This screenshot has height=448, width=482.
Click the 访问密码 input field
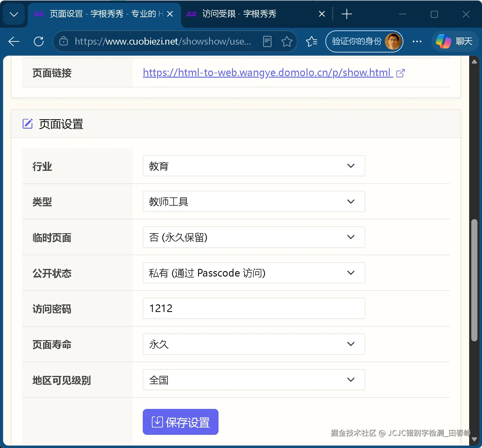(x=254, y=308)
